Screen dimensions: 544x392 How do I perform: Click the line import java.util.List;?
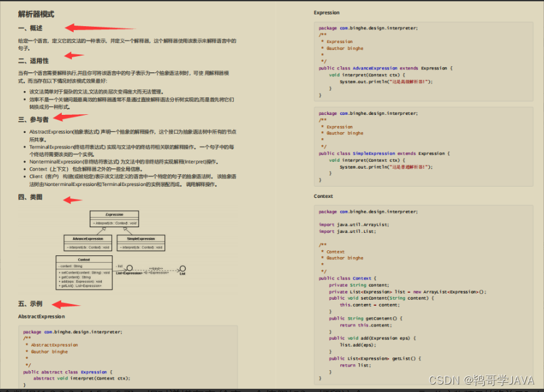pyautogui.click(x=347, y=232)
